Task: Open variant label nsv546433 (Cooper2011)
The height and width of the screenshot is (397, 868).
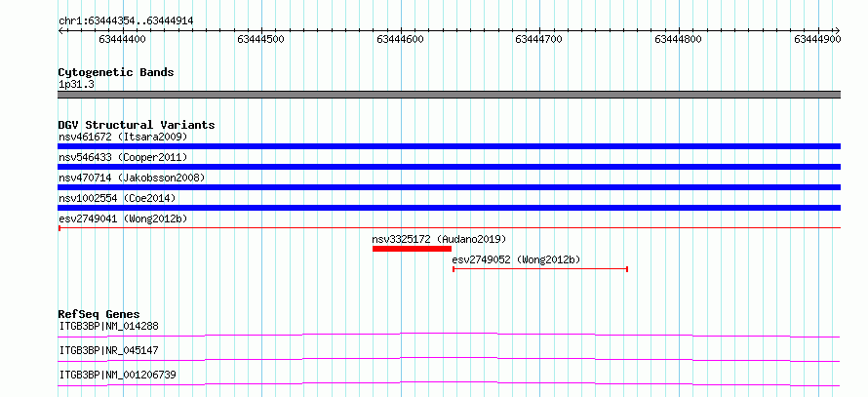Action: (x=123, y=158)
